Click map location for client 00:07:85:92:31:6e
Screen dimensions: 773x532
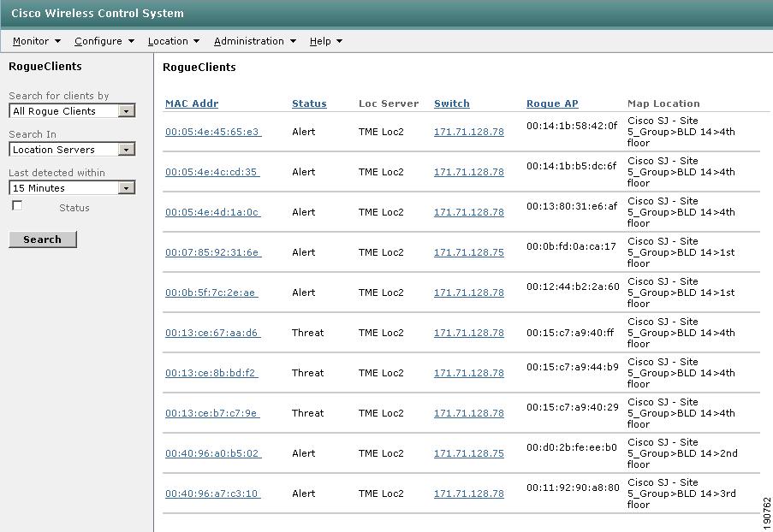(681, 252)
